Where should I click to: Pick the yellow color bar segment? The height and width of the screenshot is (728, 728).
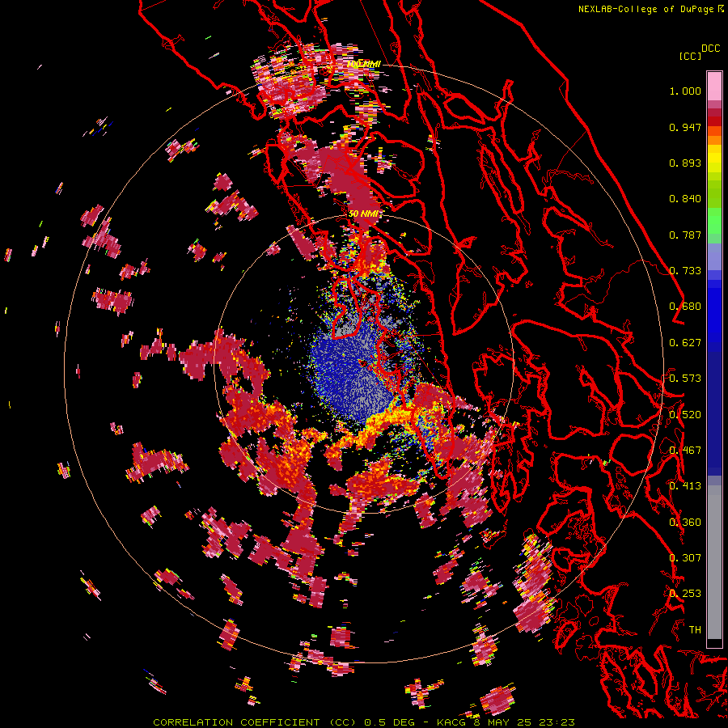[714, 159]
